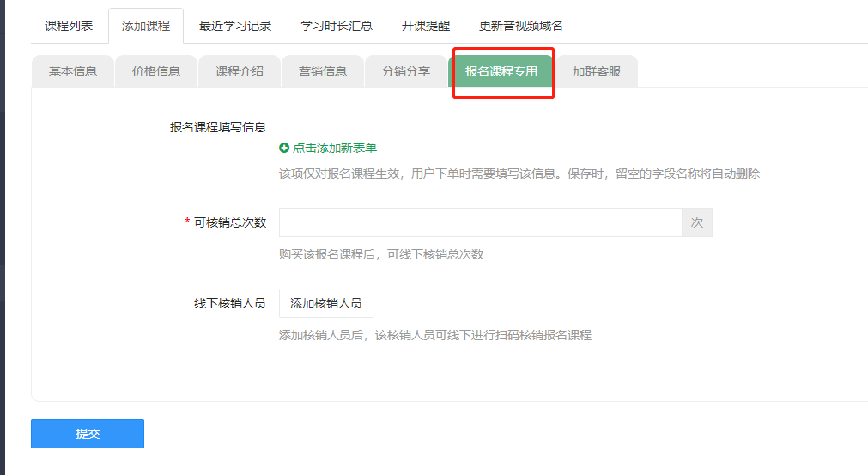The image size is (868, 475).
Task: Click hint text starting with 该项仅对报名课程生效
Action: pyautogui.click(x=519, y=174)
